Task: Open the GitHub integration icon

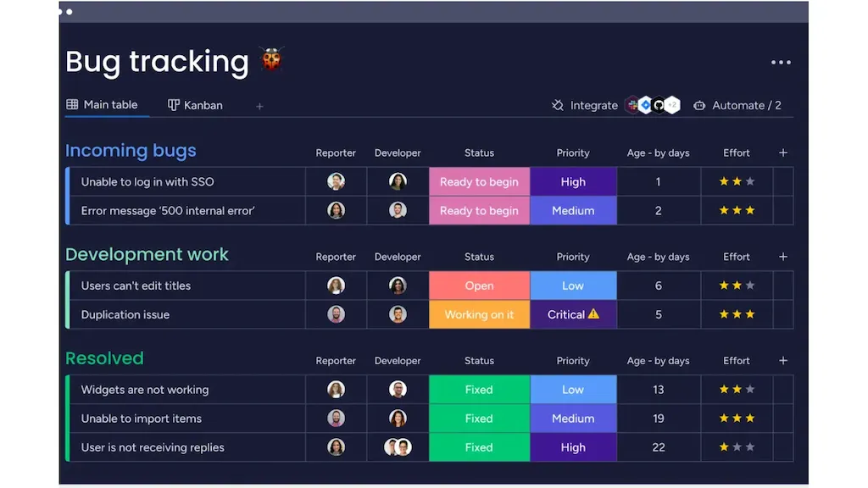Action: (x=659, y=105)
